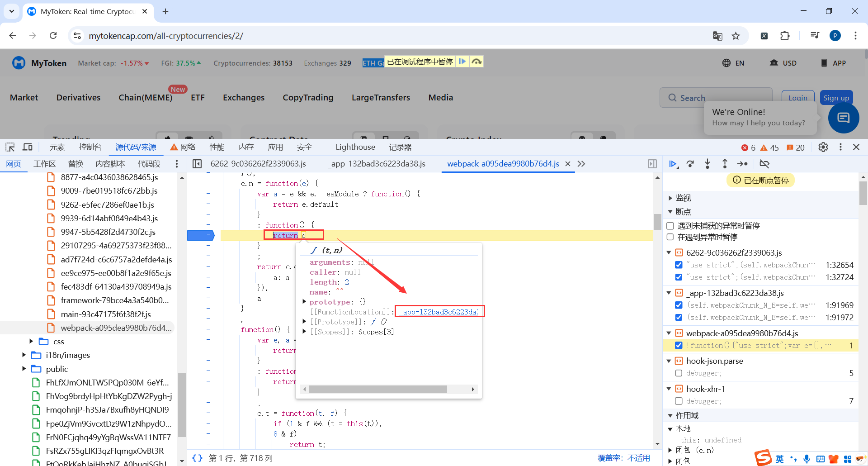Open DevTools three-dot customize menu

[x=840, y=147]
